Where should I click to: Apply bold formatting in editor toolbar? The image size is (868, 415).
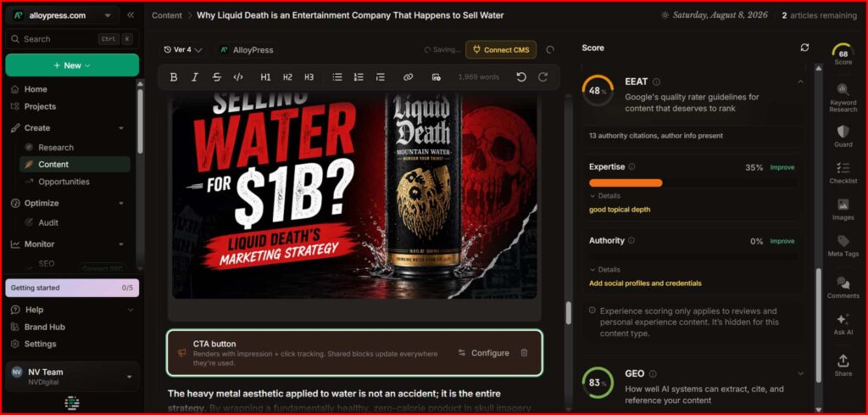click(173, 77)
